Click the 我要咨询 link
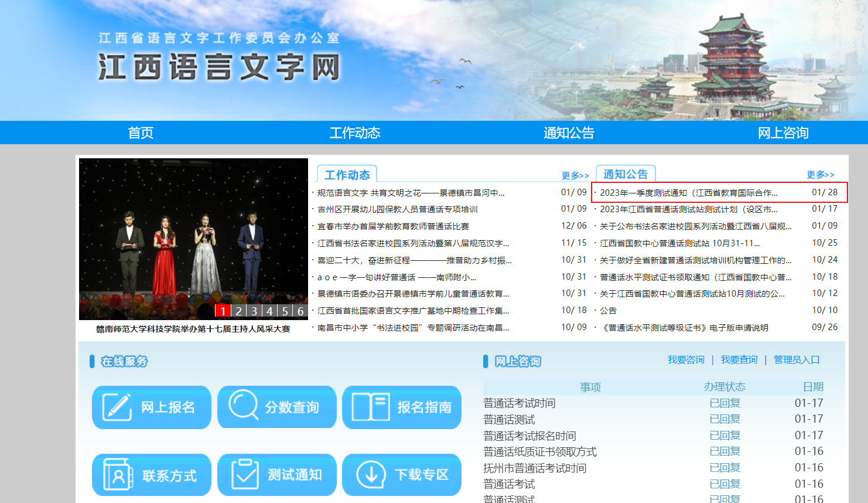 click(x=686, y=359)
